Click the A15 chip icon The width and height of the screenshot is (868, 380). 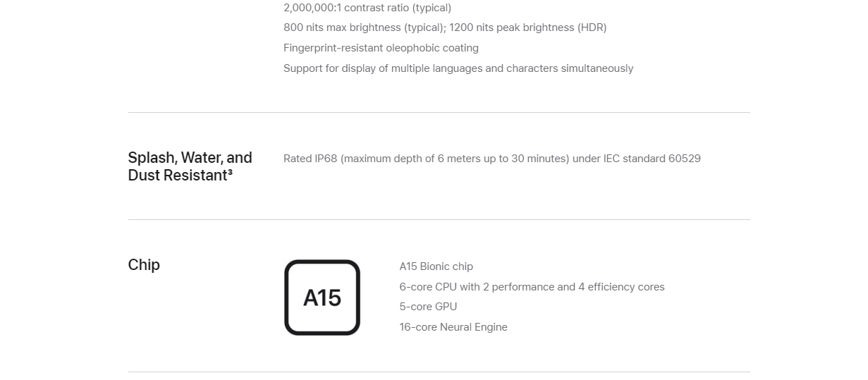pos(322,298)
